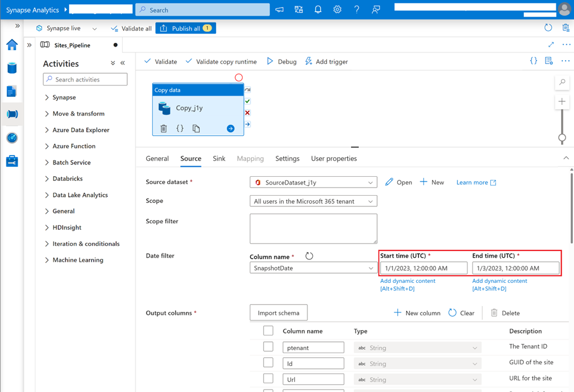The width and height of the screenshot is (574, 392).
Task: Click the End time (UTC) field
Action: (516, 268)
